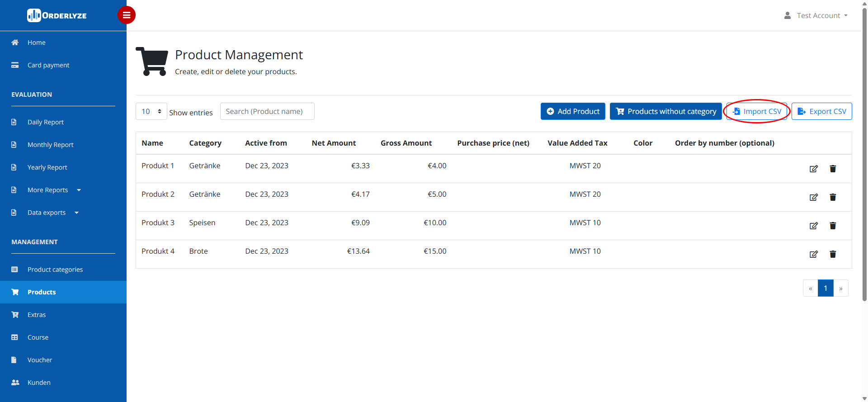Click the Add Product button

[x=573, y=111]
